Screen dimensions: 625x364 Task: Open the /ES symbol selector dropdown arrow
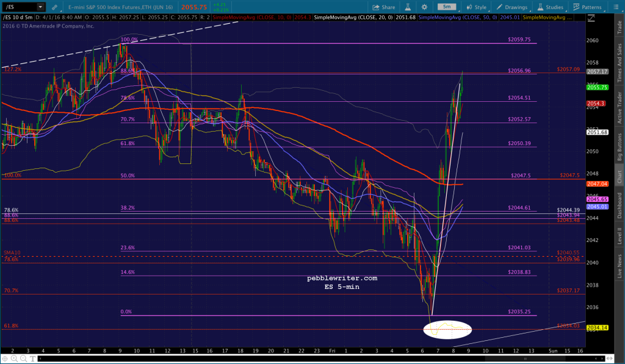[x=40, y=7]
